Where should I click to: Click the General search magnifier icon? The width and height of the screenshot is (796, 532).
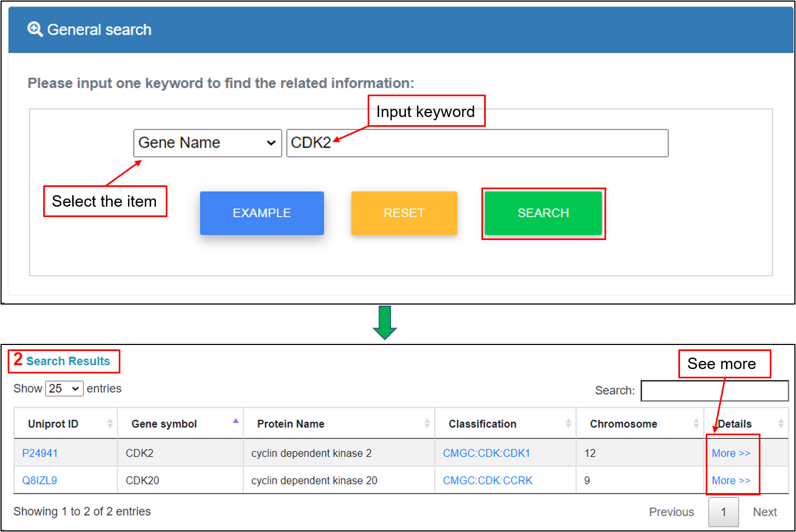35,30
